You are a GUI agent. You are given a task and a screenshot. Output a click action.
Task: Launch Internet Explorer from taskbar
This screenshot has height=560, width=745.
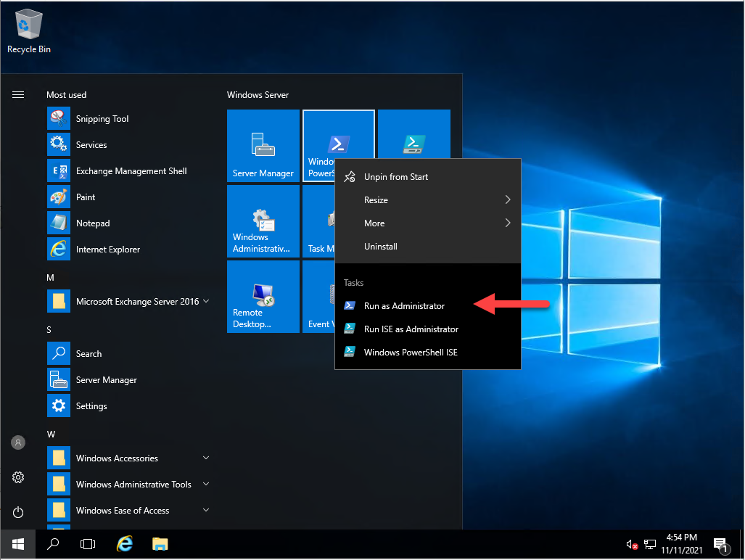[125, 544]
